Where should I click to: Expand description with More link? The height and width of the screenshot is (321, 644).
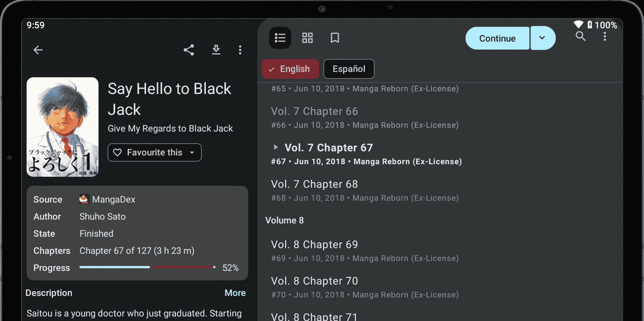coord(235,293)
